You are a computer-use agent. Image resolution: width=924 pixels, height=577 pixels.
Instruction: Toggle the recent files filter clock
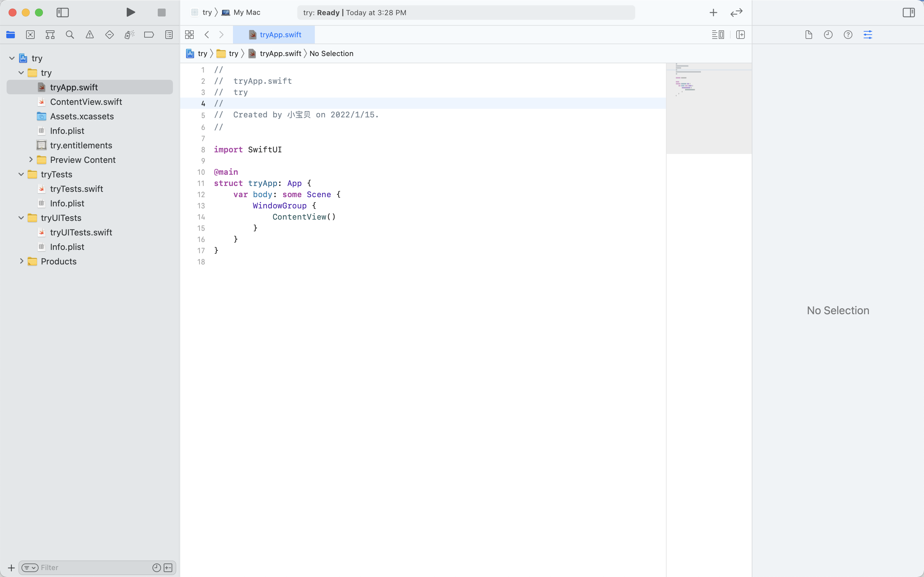(156, 567)
